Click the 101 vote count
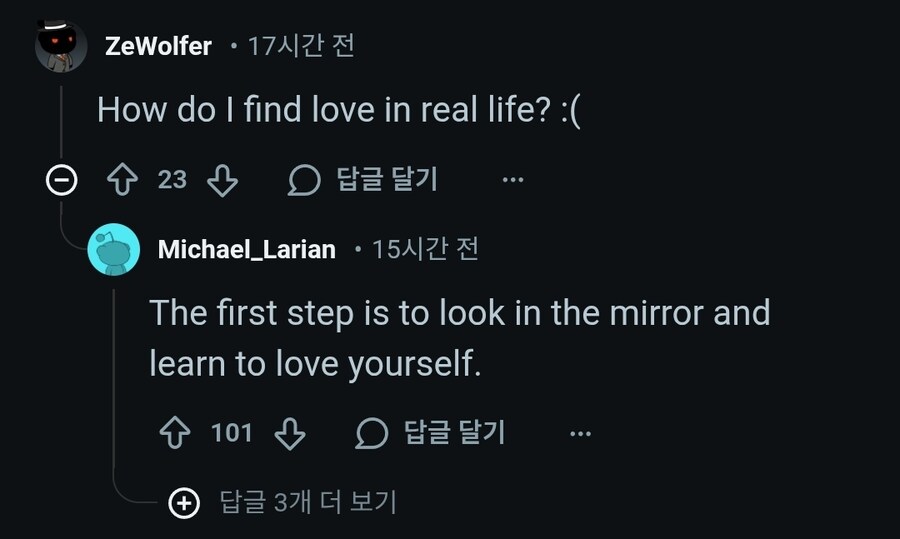The height and width of the screenshot is (539, 900). (x=232, y=433)
